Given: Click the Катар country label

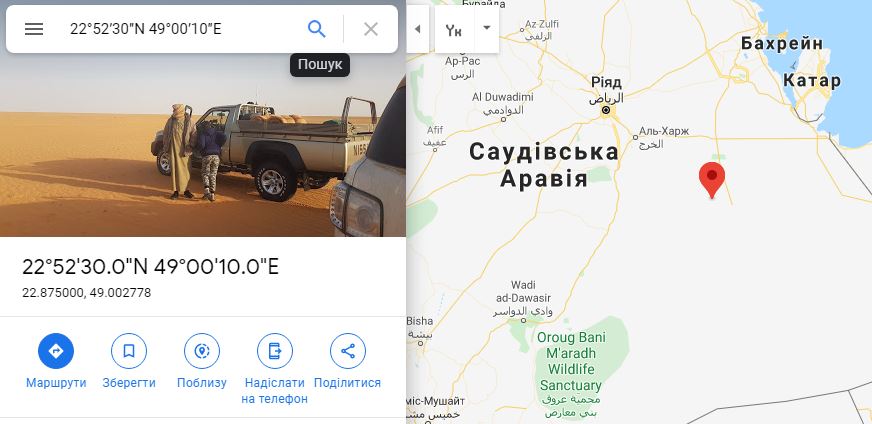Looking at the screenshot, I should pyautogui.click(x=812, y=81).
